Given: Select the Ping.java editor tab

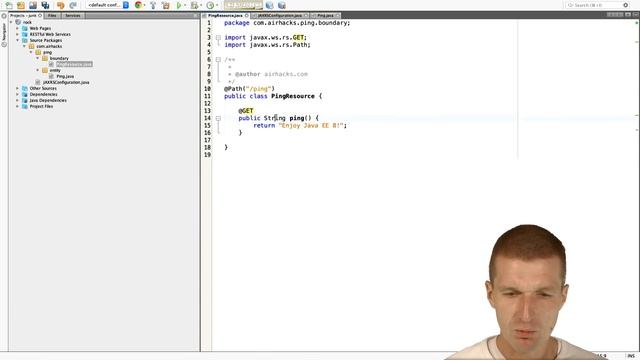Looking at the screenshot, I should tap(325, 16).
